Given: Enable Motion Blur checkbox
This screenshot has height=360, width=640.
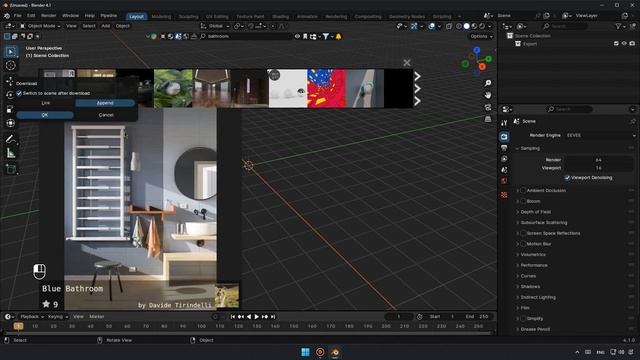Looking at the screenshot, I should click(523, 244).
